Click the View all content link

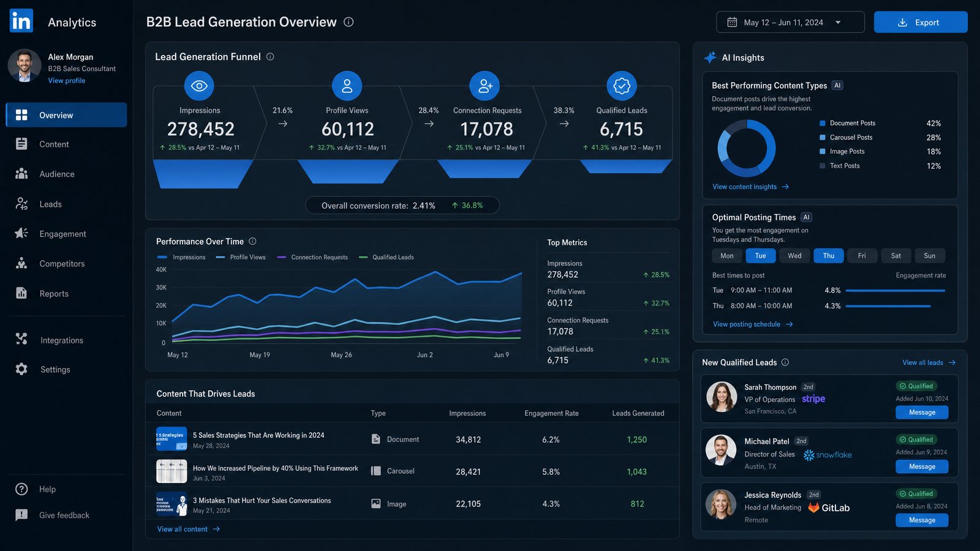[x=188, y=529]
